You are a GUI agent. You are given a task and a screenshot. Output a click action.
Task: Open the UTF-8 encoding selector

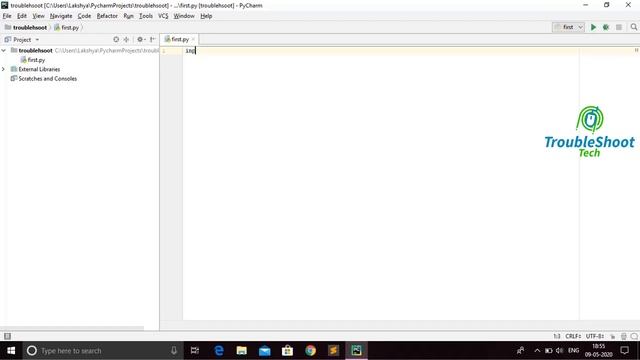point(595,336)
